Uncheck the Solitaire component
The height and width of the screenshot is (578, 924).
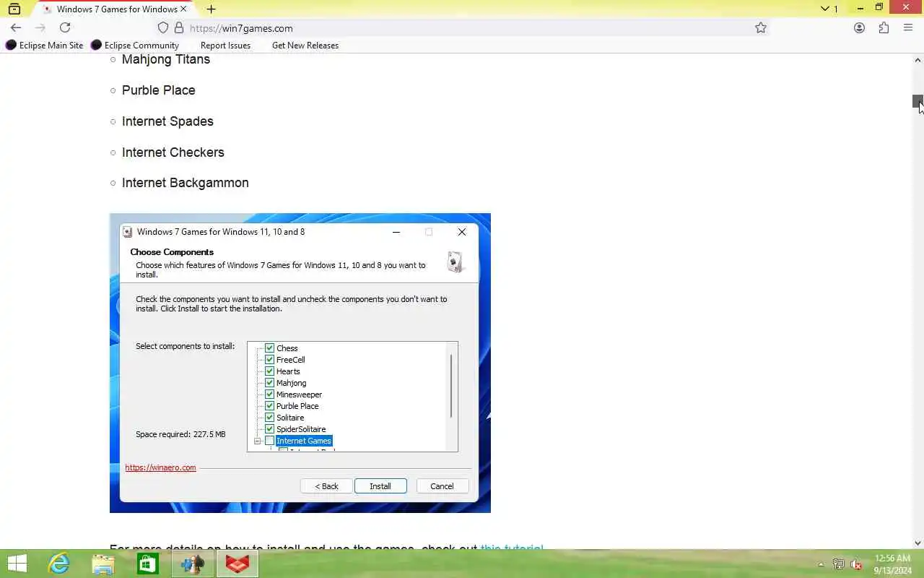(x=269, y=418)
